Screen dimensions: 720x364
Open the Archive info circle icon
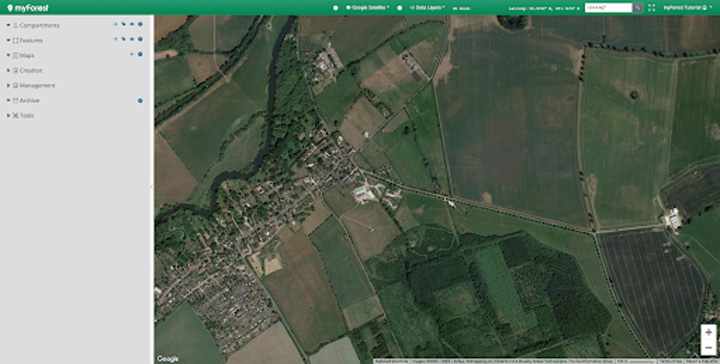(x=140, y=101)
